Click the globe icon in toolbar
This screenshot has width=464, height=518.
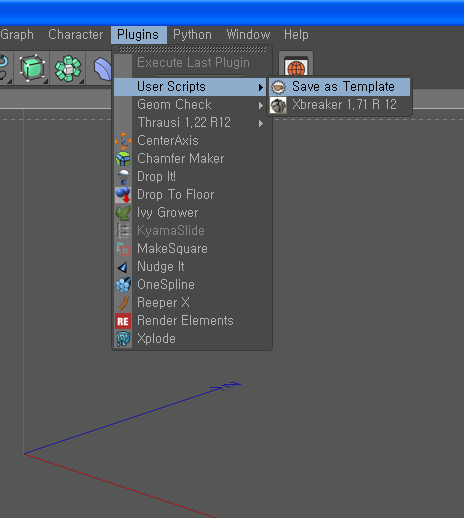296,68
